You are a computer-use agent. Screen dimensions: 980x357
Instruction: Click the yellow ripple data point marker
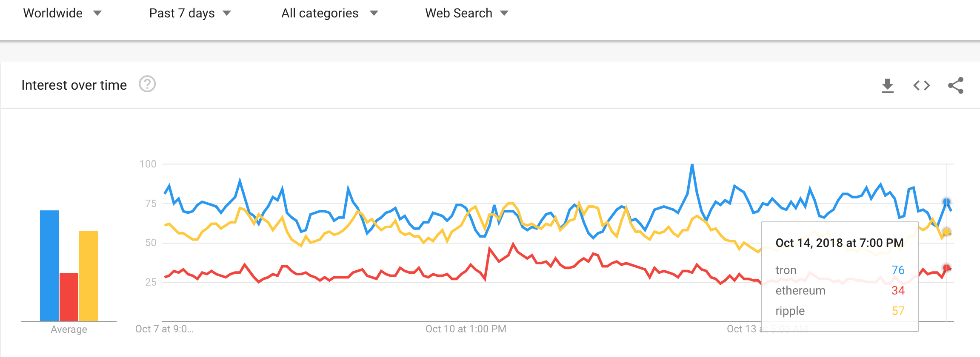pyautogui.click(x=946, y=232)
